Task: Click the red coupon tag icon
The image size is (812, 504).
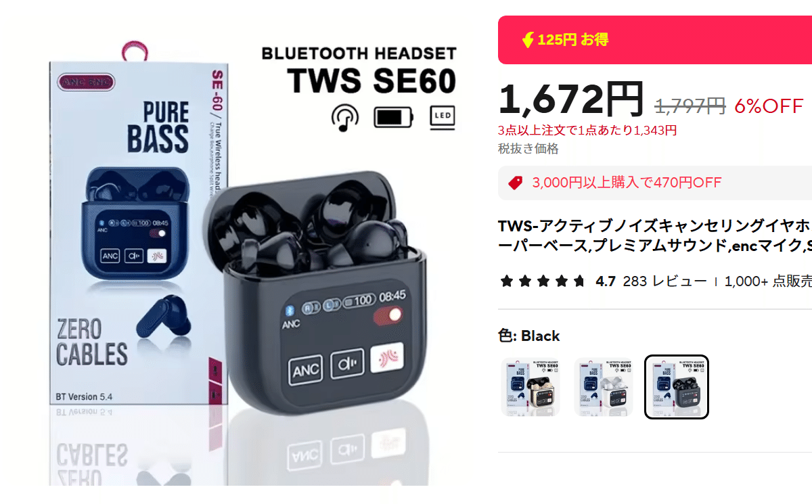Action: coord(516,183)
